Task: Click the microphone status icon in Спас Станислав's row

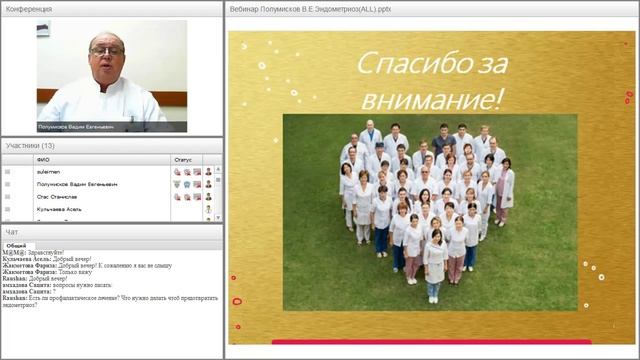Action: click(x=177, y=197)
